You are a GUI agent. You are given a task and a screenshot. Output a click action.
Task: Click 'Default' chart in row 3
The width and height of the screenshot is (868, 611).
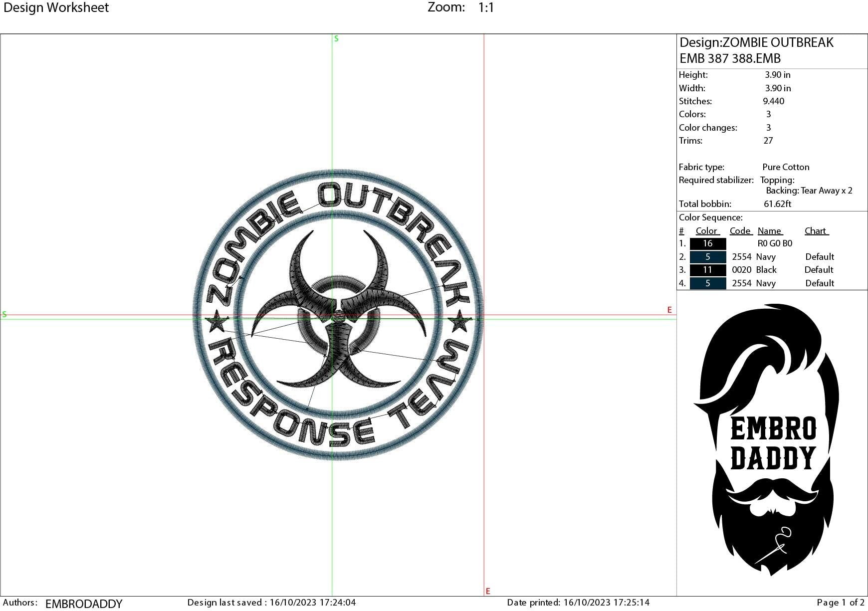pos(819,270)
